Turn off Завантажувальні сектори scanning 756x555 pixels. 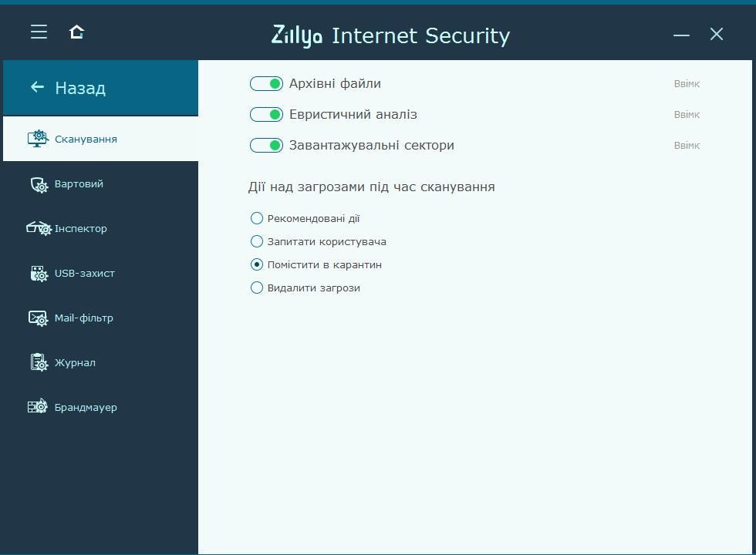click(x=266, y=144)
